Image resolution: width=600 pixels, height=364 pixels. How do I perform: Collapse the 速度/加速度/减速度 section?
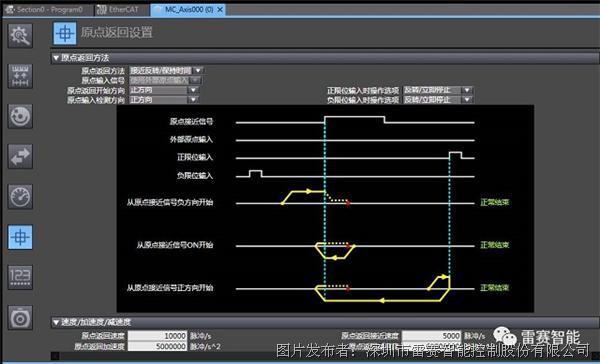coord(56,322)
